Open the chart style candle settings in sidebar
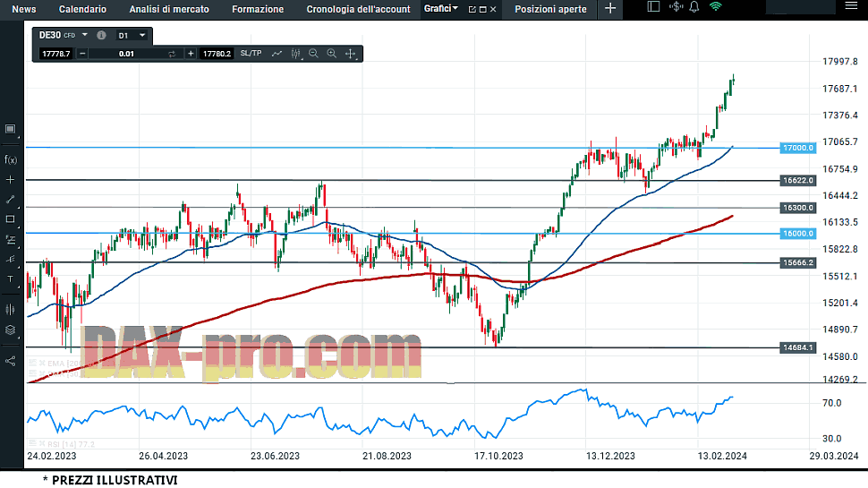 (10, 310)
